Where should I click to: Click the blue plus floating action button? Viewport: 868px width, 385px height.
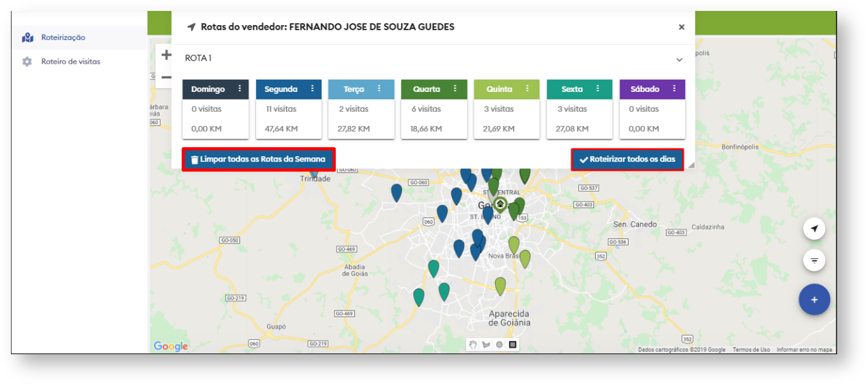click(814, 300)
